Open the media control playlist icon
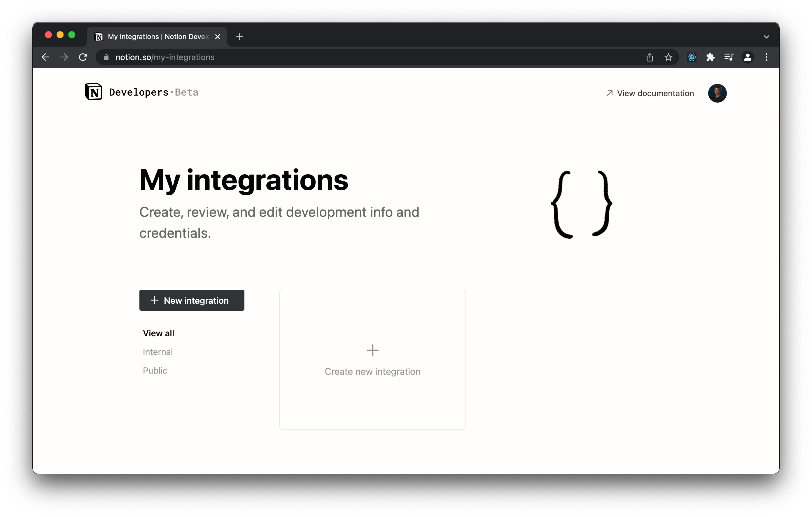Viewport: 812px width, 517px height. (x=729, y=57)
